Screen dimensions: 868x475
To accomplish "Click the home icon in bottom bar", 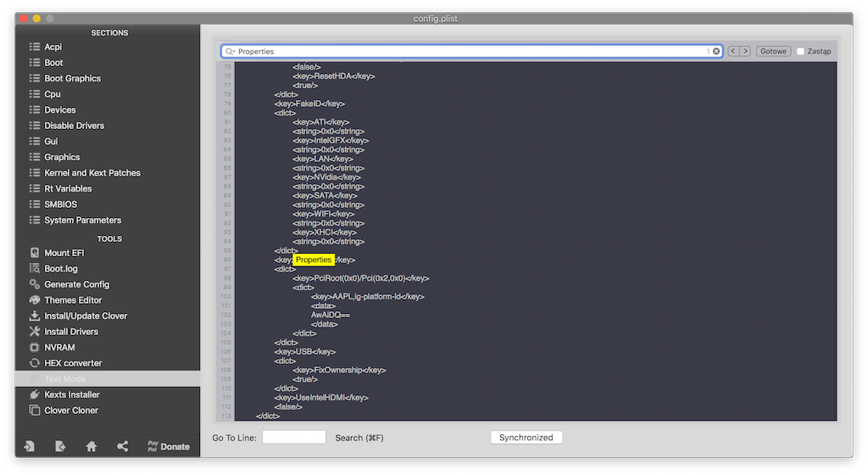I will (x=92, y=446).
